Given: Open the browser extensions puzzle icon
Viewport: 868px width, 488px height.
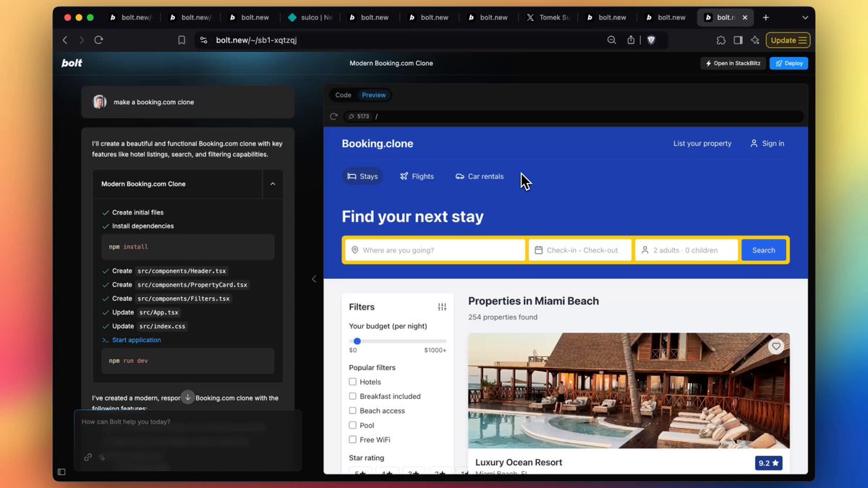Looking at the screenshot, I should [x=721, y=40].
